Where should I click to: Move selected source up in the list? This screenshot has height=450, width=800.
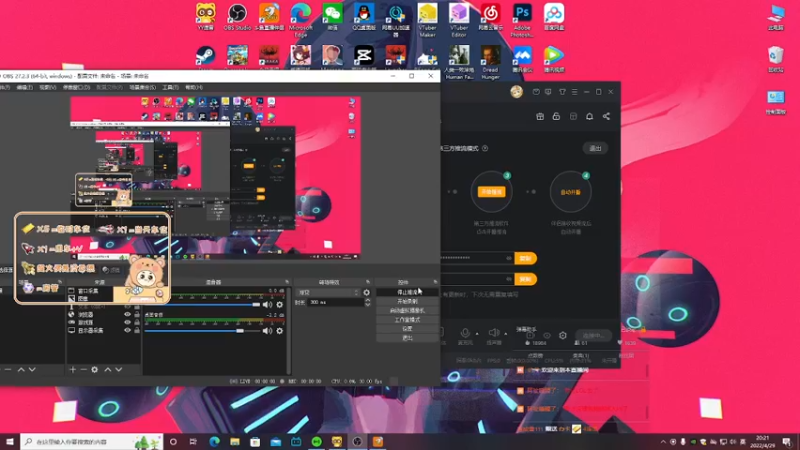point(108,369)
